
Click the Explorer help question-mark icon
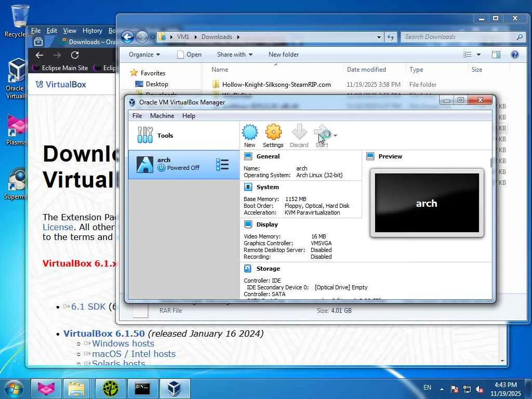515,55
